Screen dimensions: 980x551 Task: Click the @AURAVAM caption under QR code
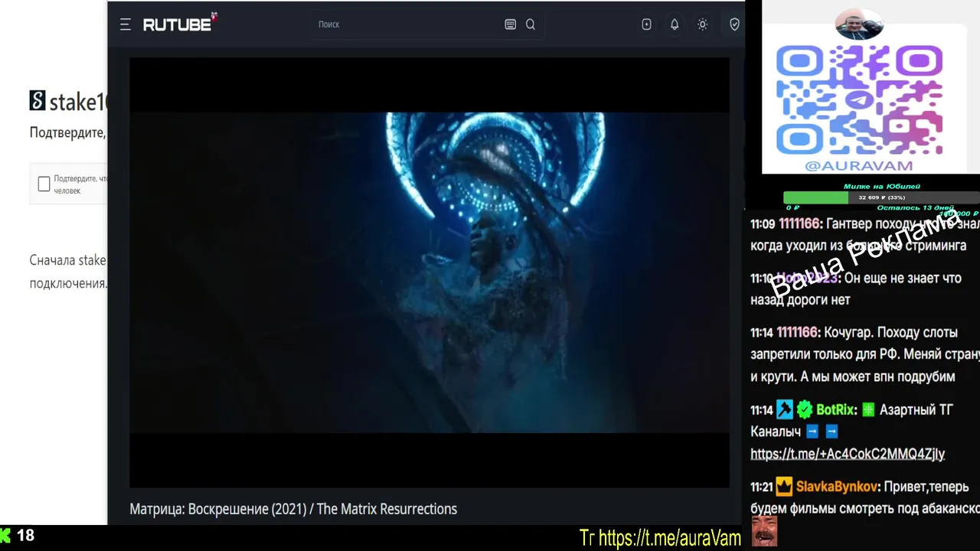coord(859,165)
